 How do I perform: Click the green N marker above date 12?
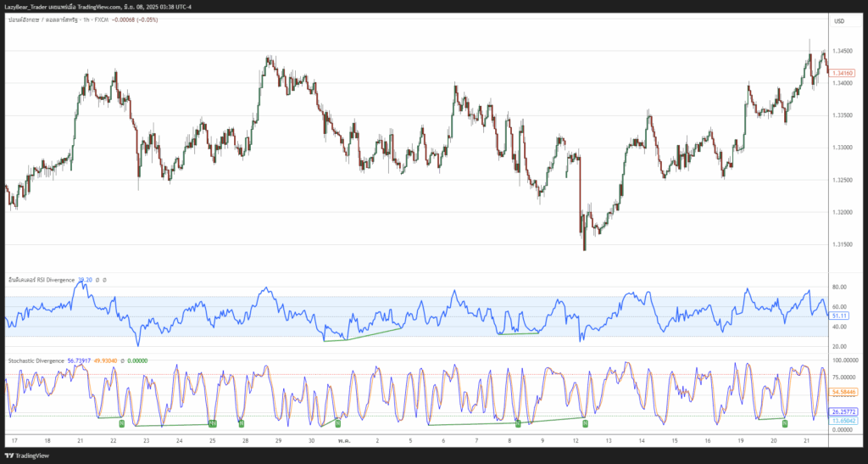pyautogui.click(x=585, y=422)
